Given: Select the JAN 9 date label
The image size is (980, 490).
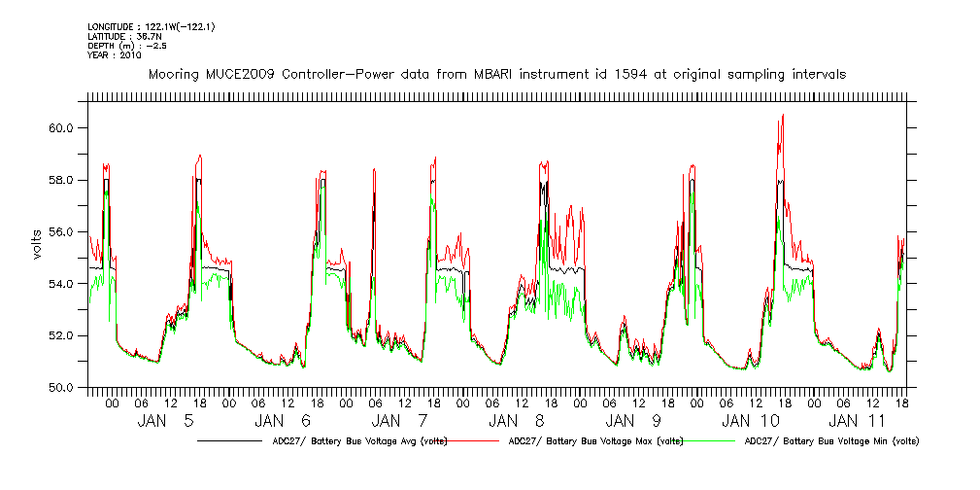Looking at the screenshot, I should pyautogui.click(x=633, y=421).
